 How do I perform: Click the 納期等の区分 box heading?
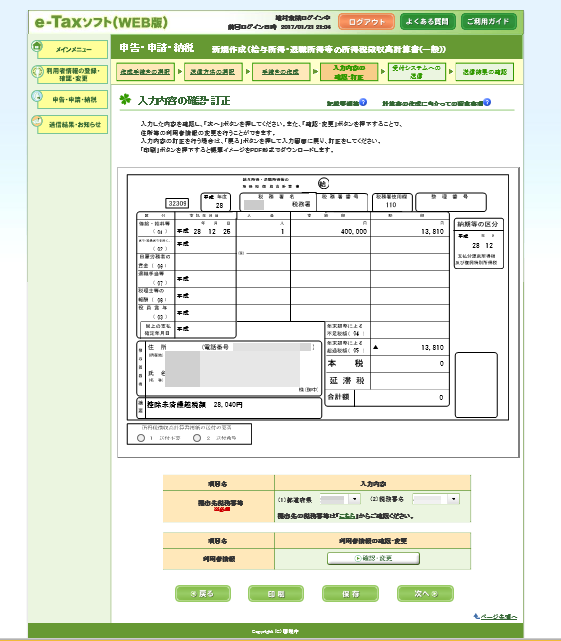pyautogui.click(x=478, y=224)
